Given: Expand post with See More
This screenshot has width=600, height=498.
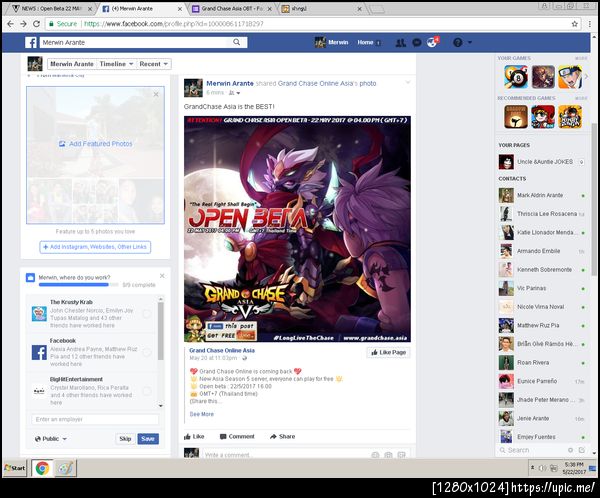Looking at the screenshot, I should [202, 414].
